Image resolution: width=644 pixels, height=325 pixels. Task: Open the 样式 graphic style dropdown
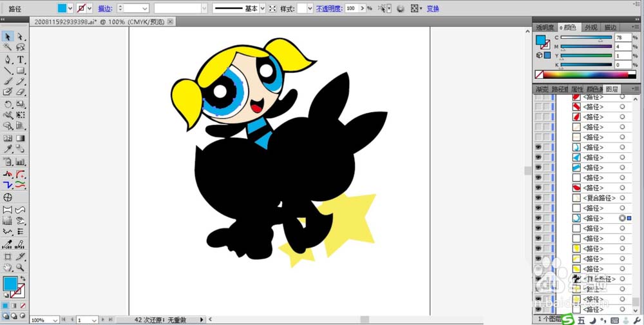tap(310, 8)
